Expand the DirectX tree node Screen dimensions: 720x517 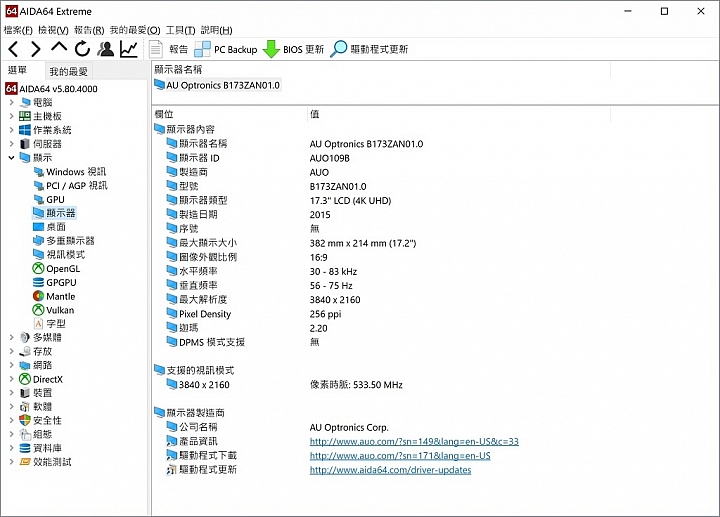click(11, 379)
